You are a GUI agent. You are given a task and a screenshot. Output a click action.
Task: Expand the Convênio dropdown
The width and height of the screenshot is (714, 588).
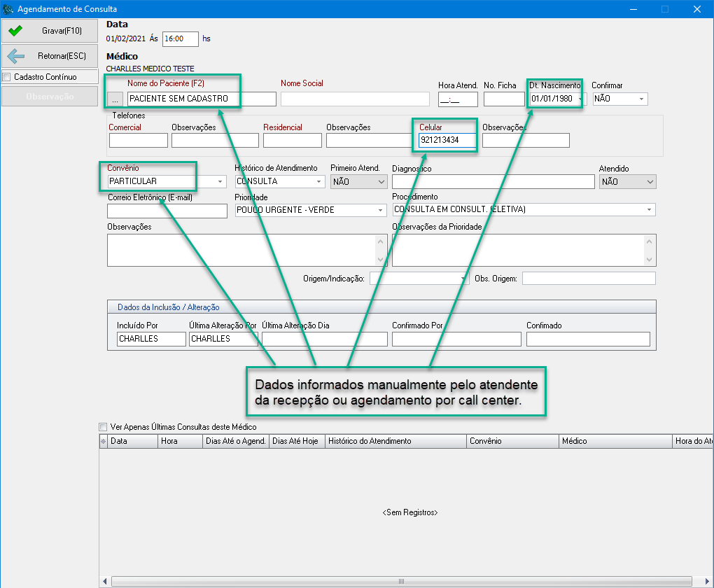(220, 181)
